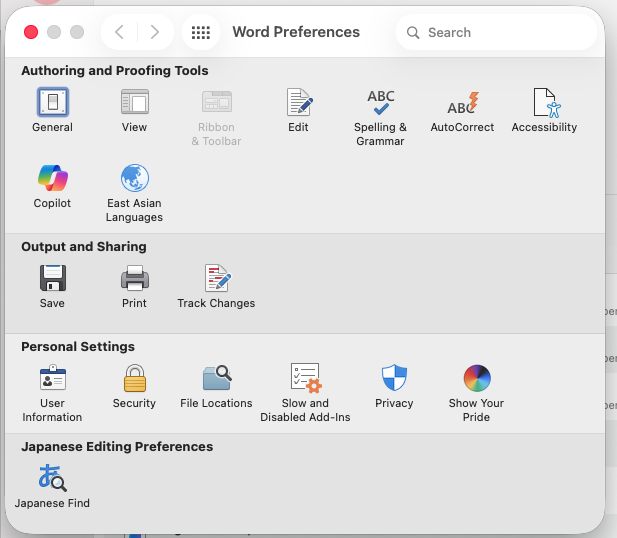Go back with the left chevron button

120,32
